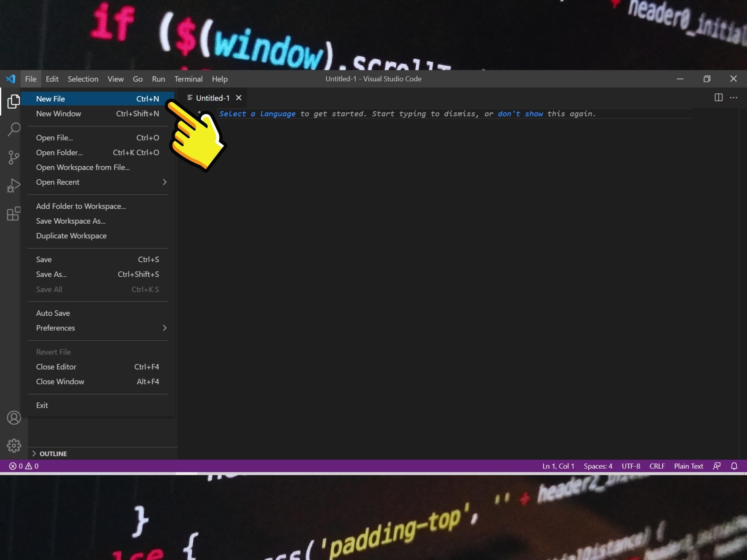This screenshot has height=560, width=747.
Task: Open the Go menu
Action: pyautogui.click(x=138, y=79)
